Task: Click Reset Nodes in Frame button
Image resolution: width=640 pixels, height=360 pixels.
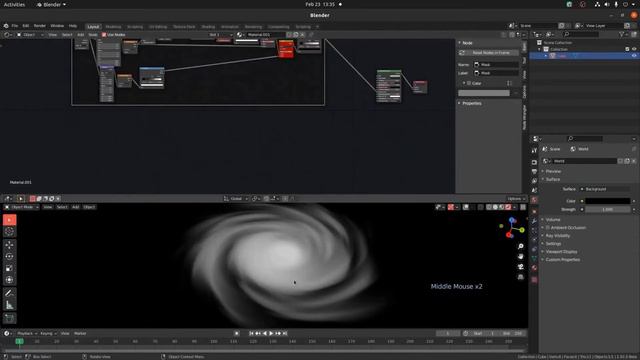Action: (x=489, y=53)
